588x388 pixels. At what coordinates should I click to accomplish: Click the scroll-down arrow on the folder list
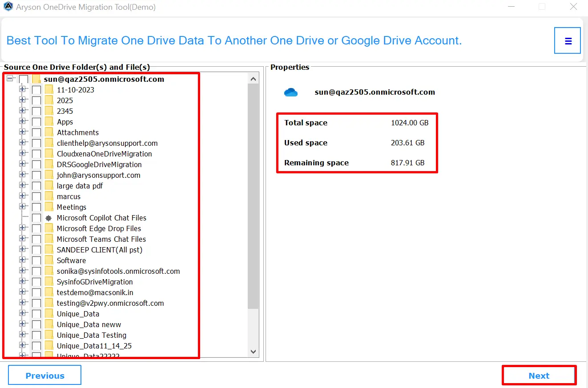[x=253, y=351]
